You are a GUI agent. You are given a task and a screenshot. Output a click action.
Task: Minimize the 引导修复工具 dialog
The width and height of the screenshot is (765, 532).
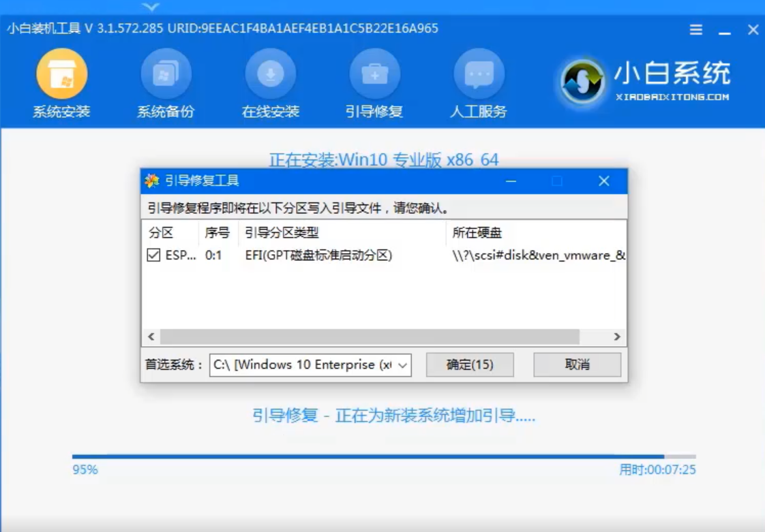511,181
